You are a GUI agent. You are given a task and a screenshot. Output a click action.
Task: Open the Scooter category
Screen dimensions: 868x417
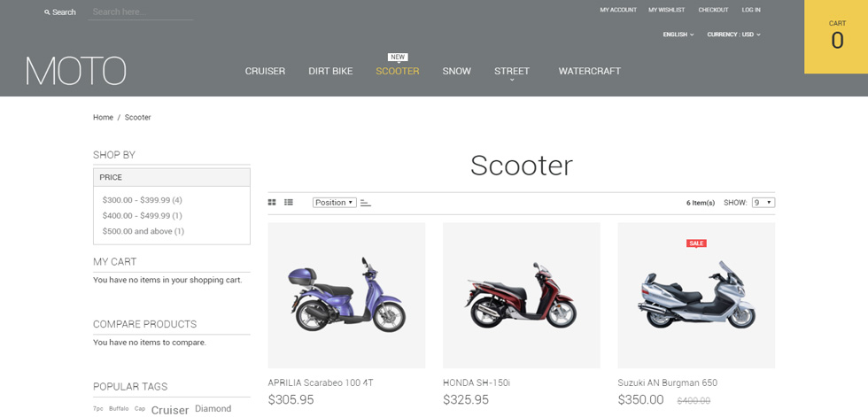pos(398,72)
